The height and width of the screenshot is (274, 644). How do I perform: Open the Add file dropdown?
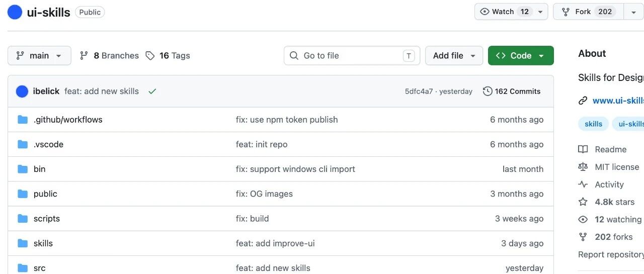[x=454, y=56]
